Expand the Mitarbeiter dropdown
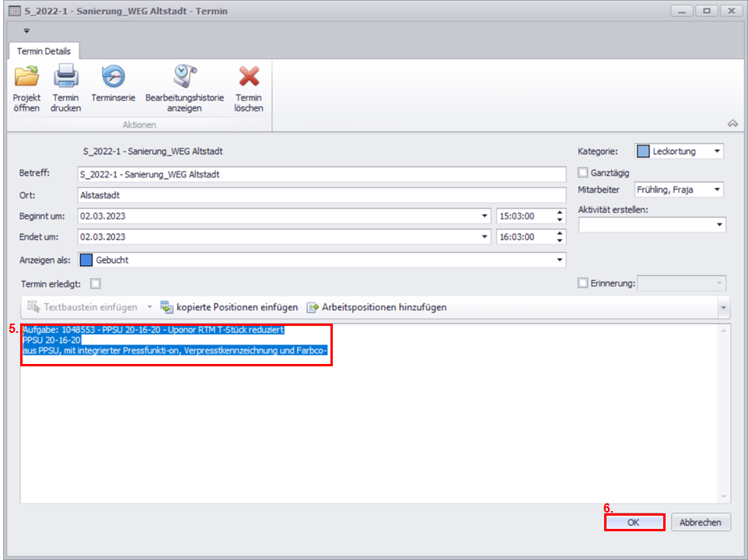 click(x=716, y=190)
